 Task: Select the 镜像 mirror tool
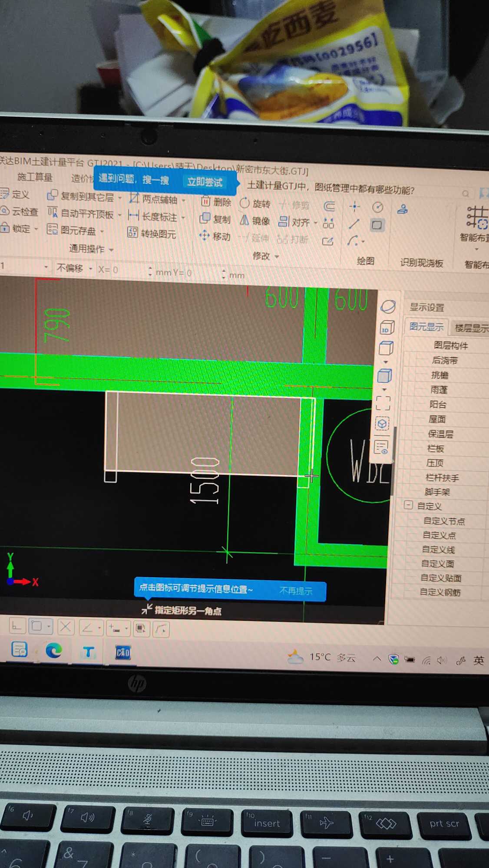pos(255,221)
